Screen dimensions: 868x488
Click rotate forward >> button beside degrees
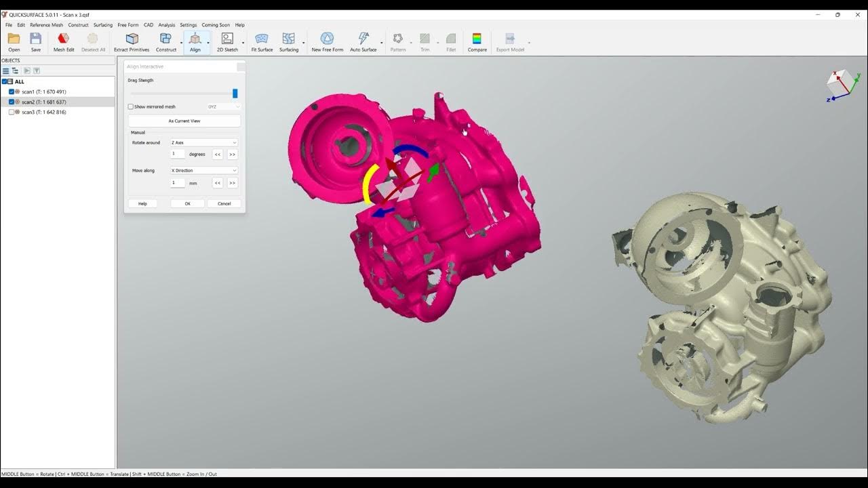coord(233,155)
